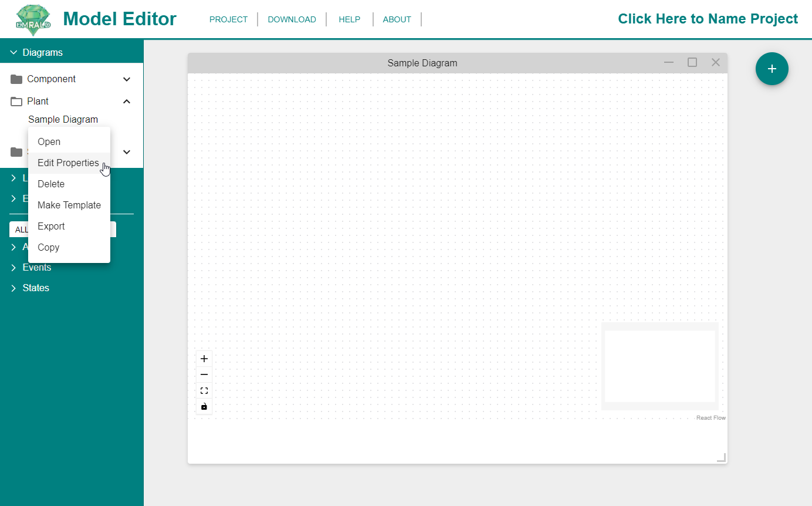The image size is (812, 506).
Task: Select Make Template menu entry
Action: pyautogui.click(x=69, y=205)
